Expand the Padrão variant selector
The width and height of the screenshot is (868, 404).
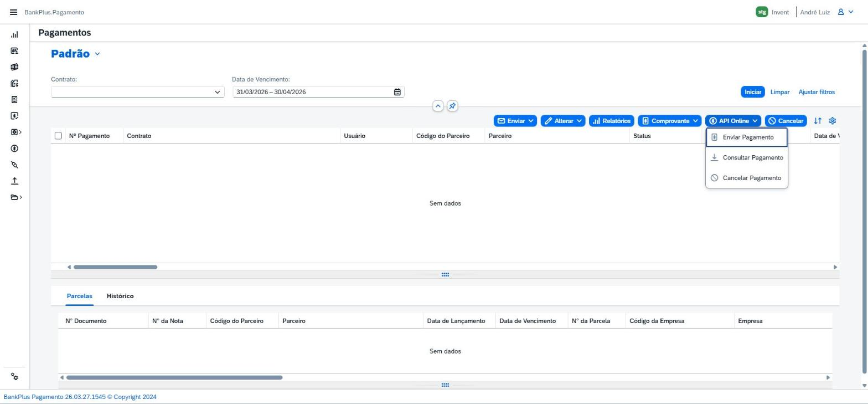click(97, 54)
